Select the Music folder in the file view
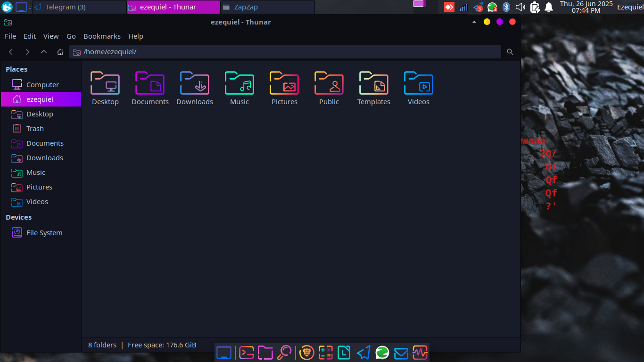The width and height of the screenshot is (644, 362). click(x=239, y=89)
